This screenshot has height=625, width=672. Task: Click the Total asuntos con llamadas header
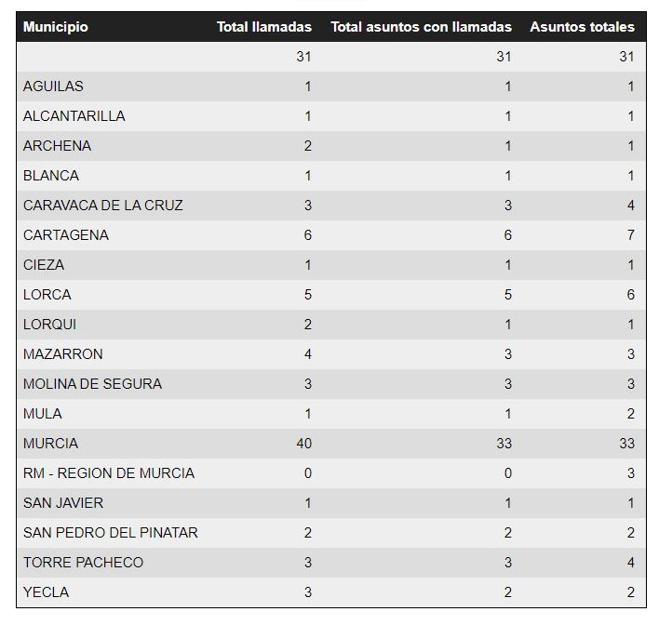(x=421, y=27)
